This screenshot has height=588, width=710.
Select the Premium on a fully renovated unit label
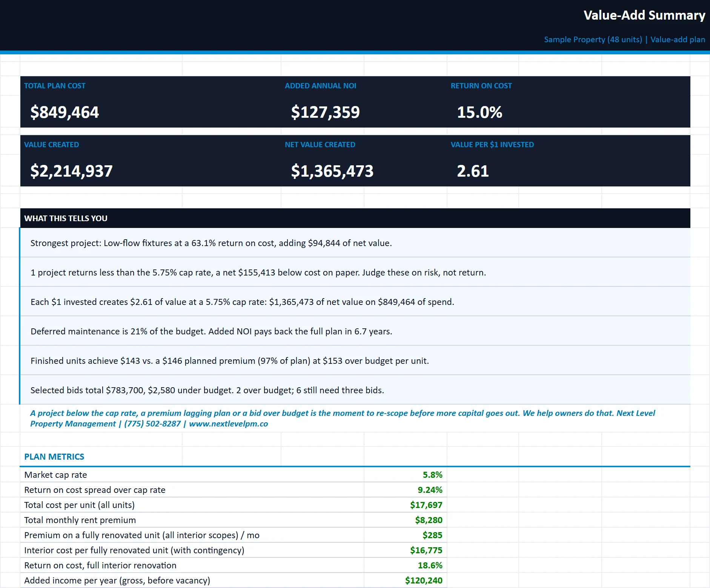pyautogui.click(x=142, y=535)
